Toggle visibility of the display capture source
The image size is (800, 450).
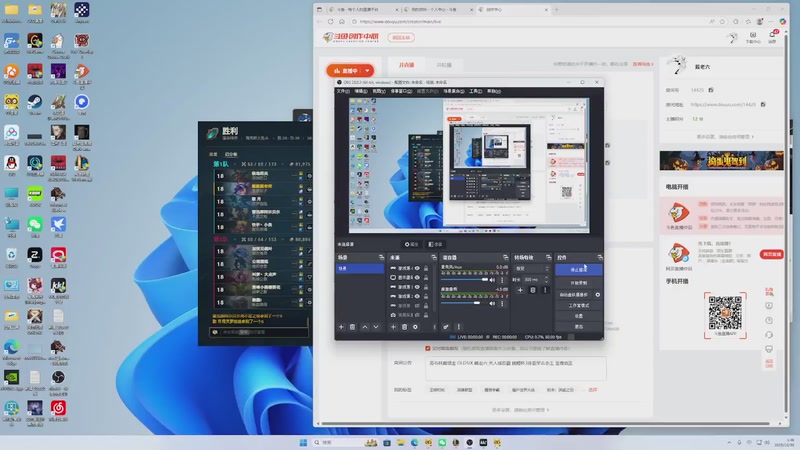[x=417, y=278]
